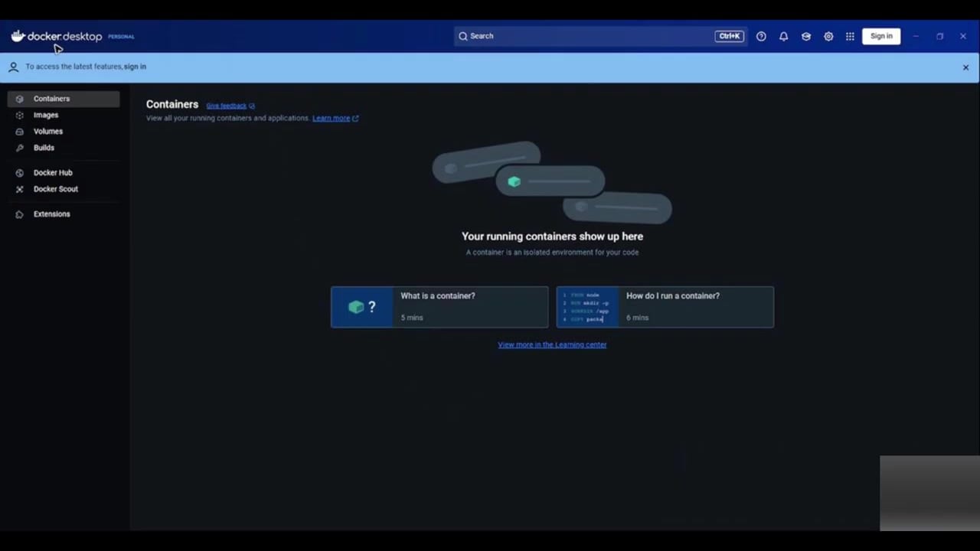
Task: Select Builds in the sidebar
Action: (x=64, y=148)
